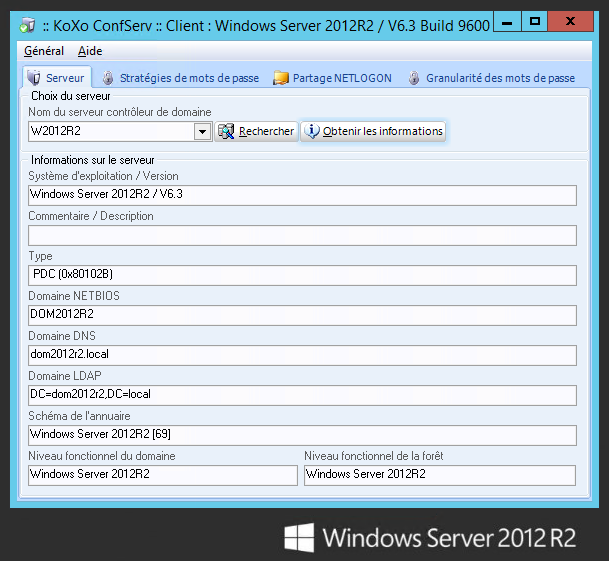The width and height of the screenshot is (609, 561).
Task: Click the 'Domaine NETBIOS' label
Action: [74, 296]
